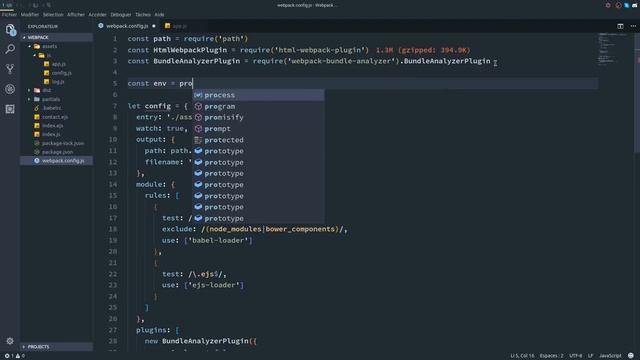Open index.js in explorer

click(51, 134)
